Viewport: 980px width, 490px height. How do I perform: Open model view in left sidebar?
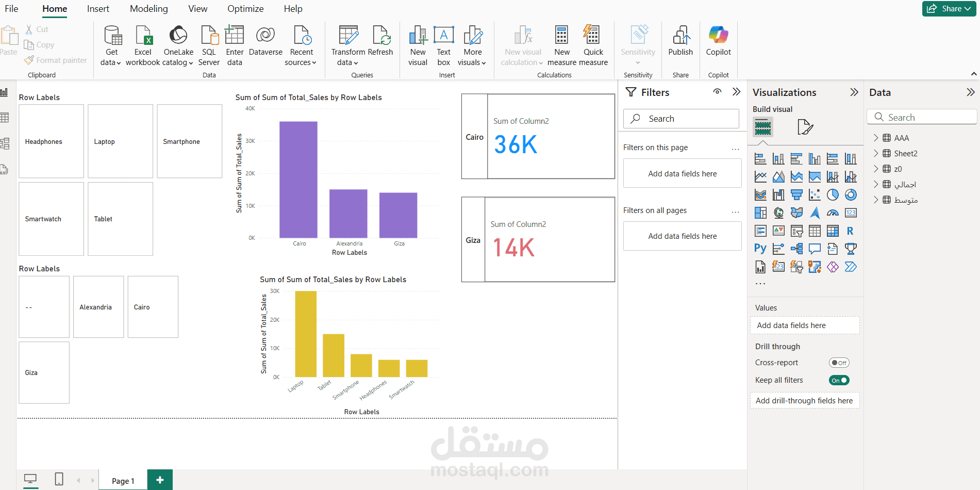[x=5, y=143]
